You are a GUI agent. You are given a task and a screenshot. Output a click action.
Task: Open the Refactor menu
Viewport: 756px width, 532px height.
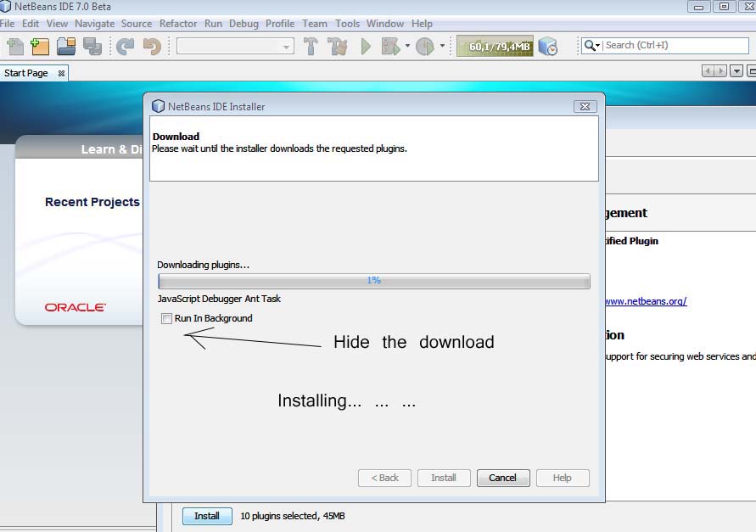click(178, 24)
